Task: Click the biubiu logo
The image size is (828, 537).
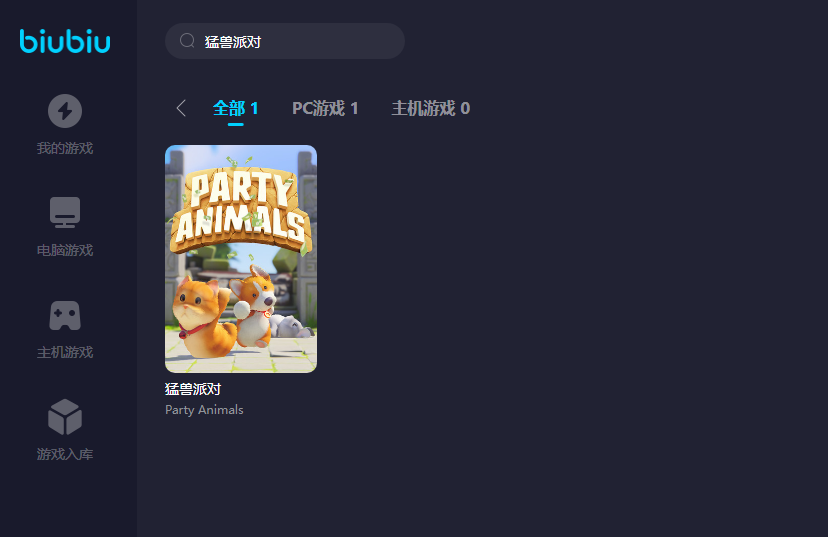Action: [x=65, y=41]
